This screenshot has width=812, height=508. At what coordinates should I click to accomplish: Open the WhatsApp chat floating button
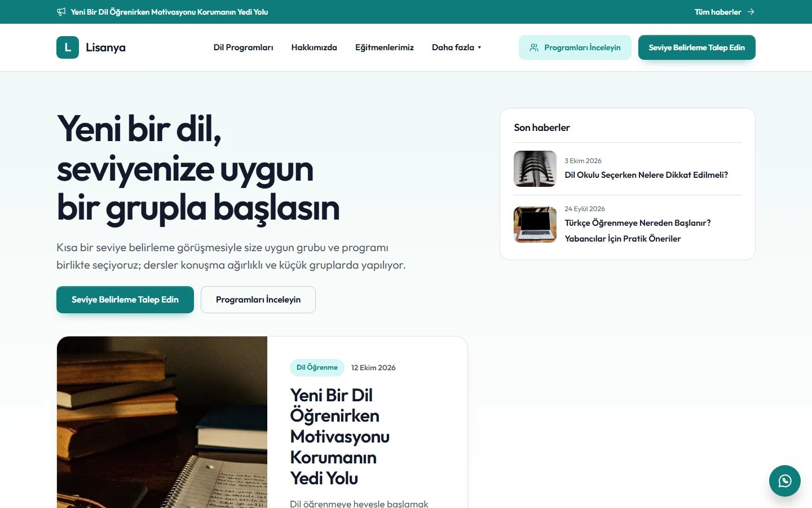pos(785,481)
